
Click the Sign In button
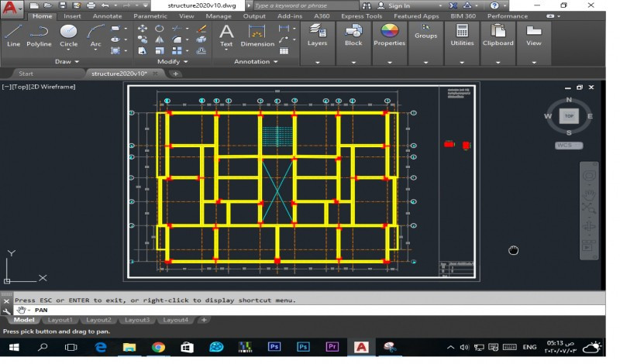394,5
